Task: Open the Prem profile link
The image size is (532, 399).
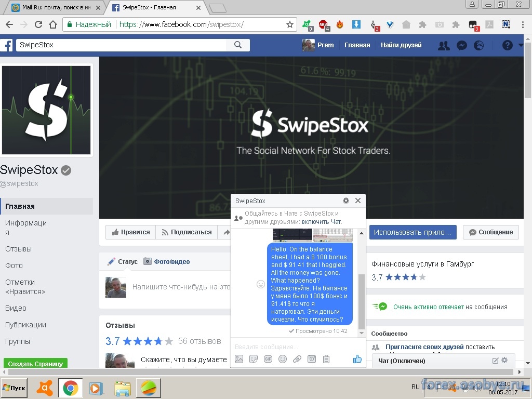Action: point(318,45)
